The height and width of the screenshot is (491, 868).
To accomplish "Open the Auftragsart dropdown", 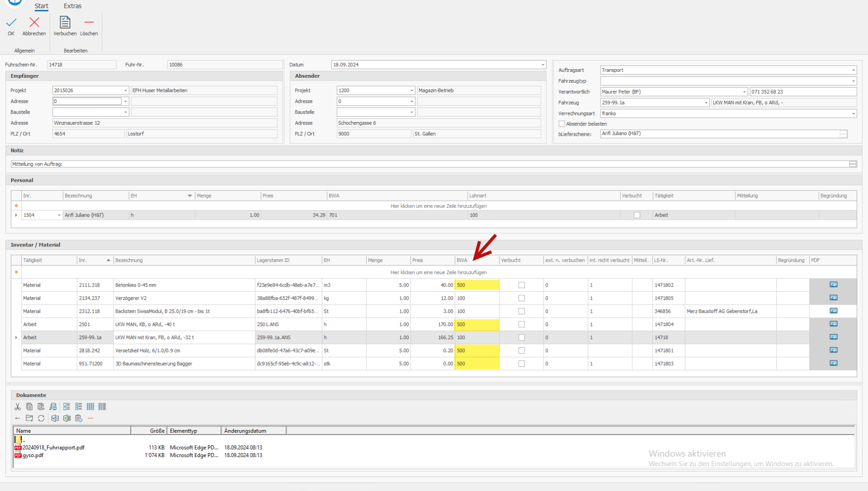I will pos(853,71).
